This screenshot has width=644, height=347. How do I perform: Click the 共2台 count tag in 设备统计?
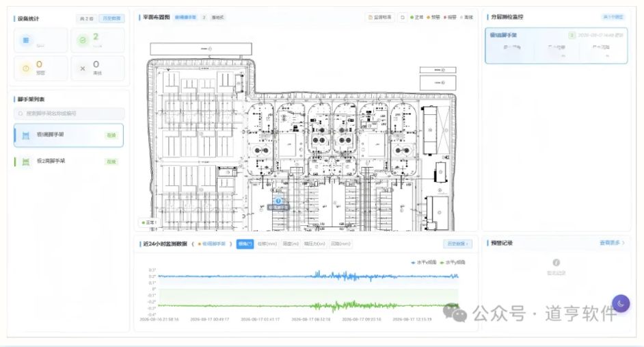point(87,18)
